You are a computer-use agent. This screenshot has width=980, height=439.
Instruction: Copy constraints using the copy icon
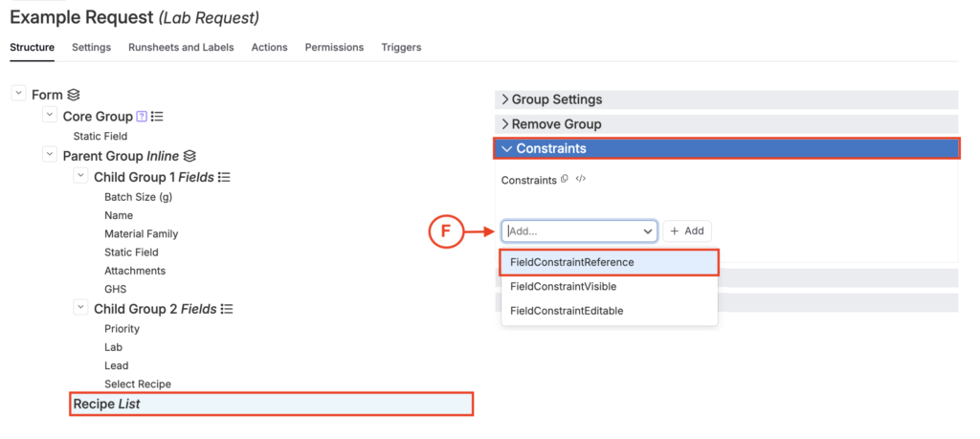click(565, 179)
